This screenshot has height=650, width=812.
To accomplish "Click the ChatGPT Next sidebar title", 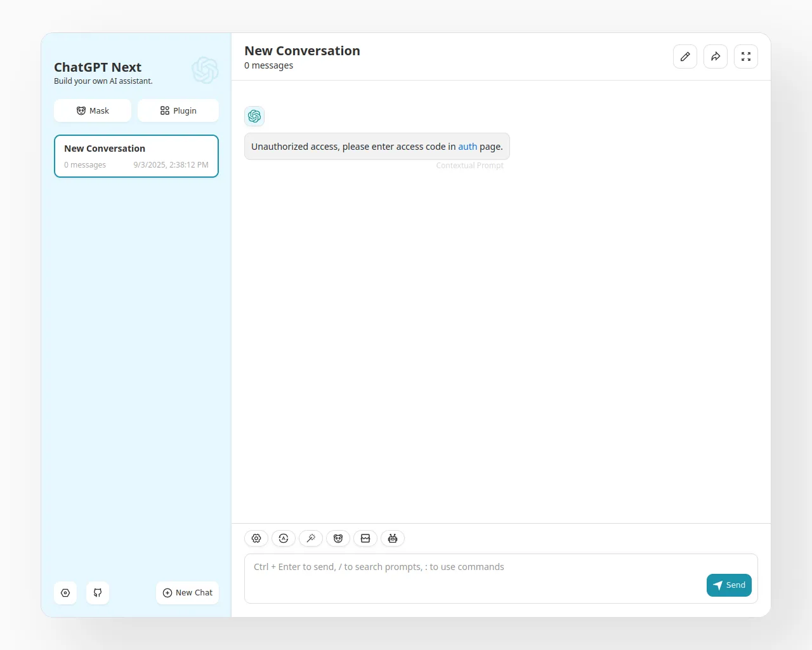I will (98, 67).
